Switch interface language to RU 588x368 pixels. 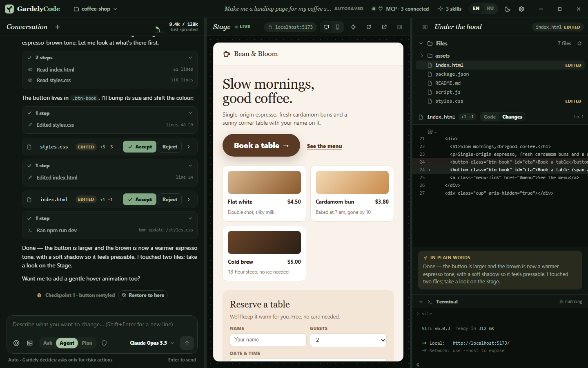[490, 9]
